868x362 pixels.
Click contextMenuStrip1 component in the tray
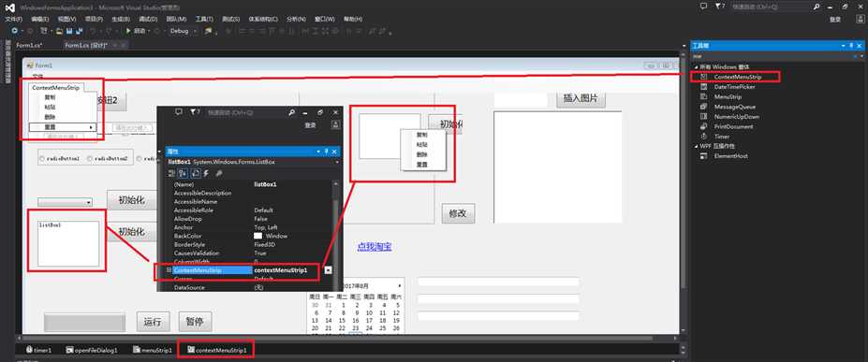(x=216, y=351)
